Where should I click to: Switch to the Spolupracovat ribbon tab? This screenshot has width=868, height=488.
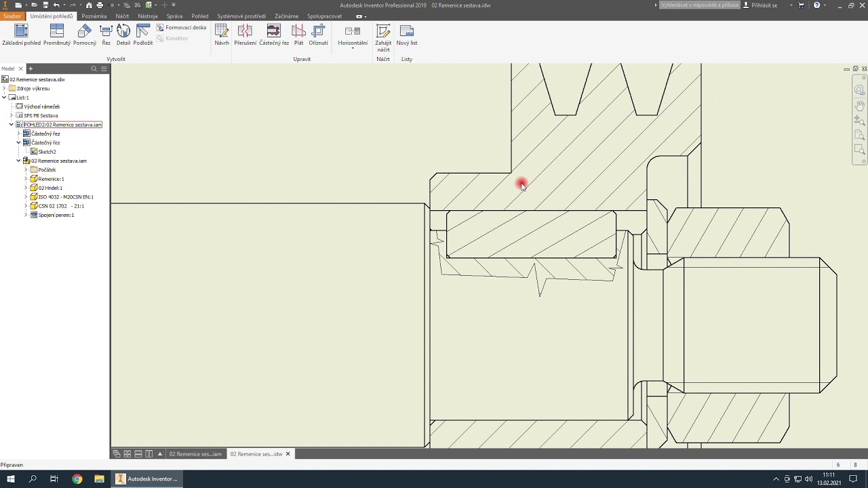(324, 16)
